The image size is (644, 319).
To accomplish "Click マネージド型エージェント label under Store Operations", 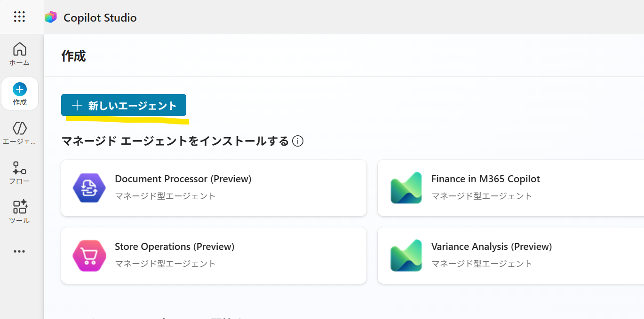I will pyautogui.click(x=165, y=264).
